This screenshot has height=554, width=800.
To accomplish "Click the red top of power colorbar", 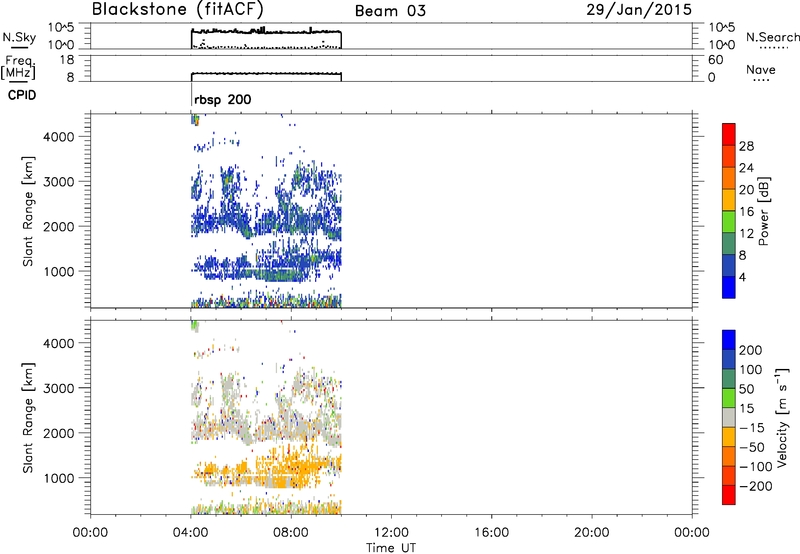I will tap(729, 134).
